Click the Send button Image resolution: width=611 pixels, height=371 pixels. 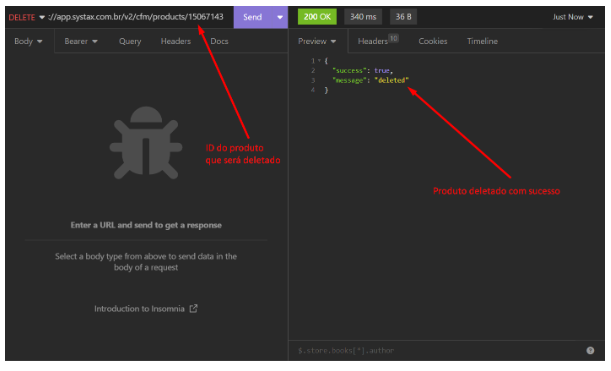pyautogui.click(x=253, y=17)
